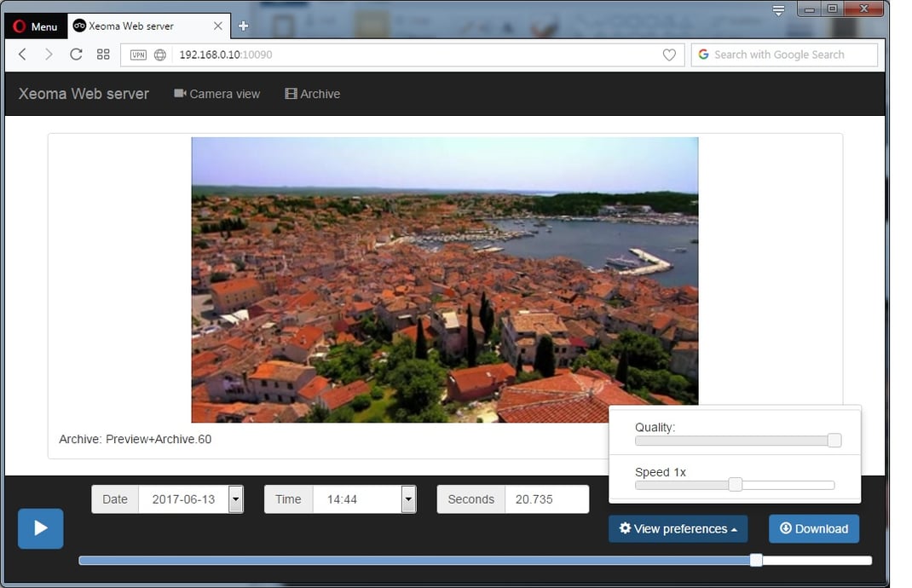Expand the Date dropdown
Viewport: 912px width, 588px height.
pos(235,499)
